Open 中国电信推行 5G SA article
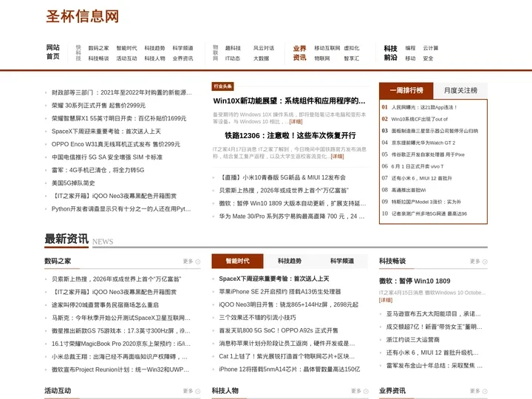Image resolution: width=532 pixels, height=399 pixels. 107,157
